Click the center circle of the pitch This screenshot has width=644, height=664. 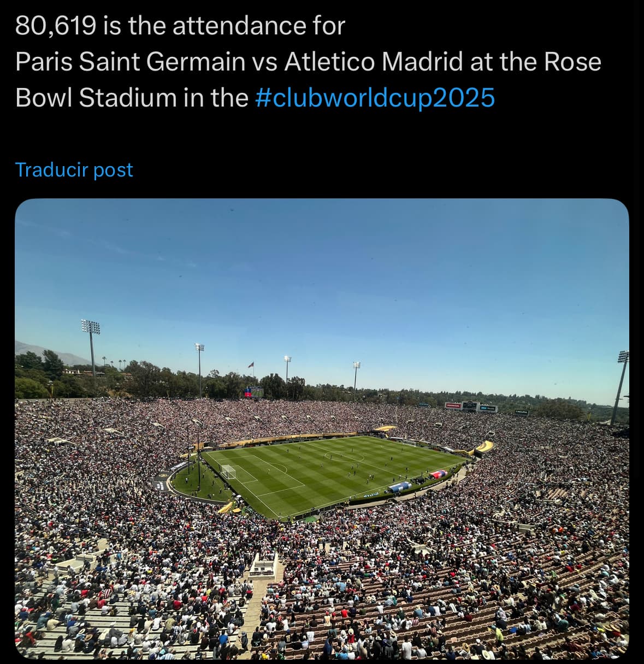(x=345, y=456)
